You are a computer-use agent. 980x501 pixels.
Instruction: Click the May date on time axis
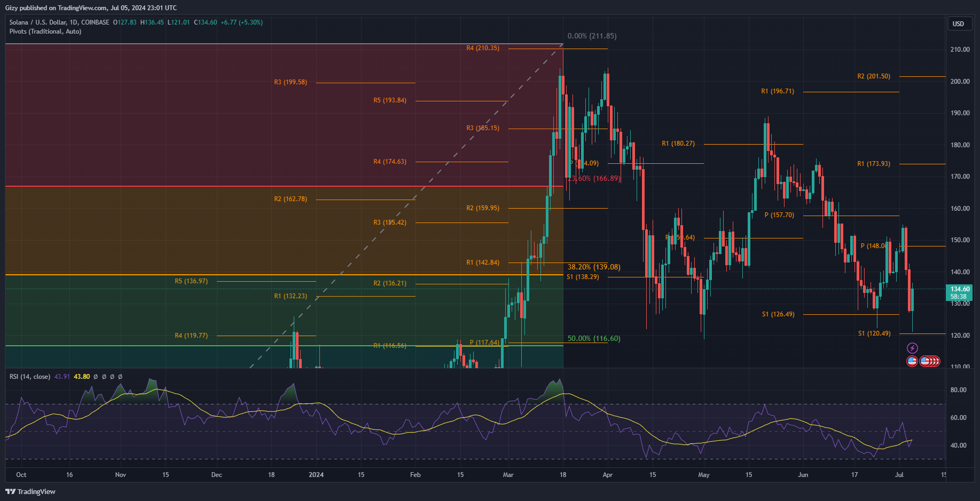[704, 475]
